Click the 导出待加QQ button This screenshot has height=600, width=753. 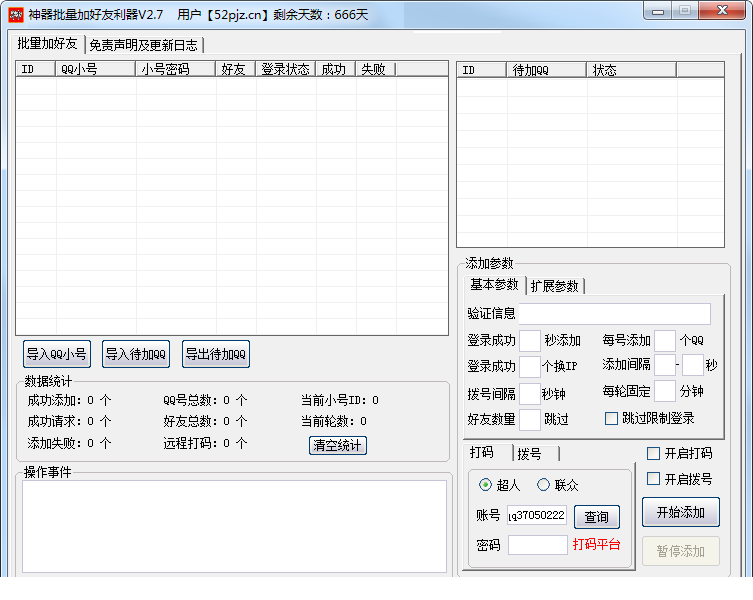[x=216, y=355]
